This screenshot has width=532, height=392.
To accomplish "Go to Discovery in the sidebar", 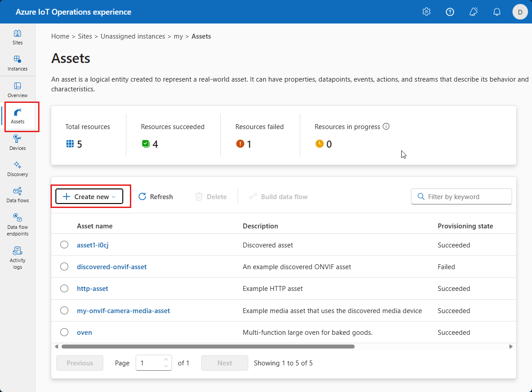I will (18, 169).
